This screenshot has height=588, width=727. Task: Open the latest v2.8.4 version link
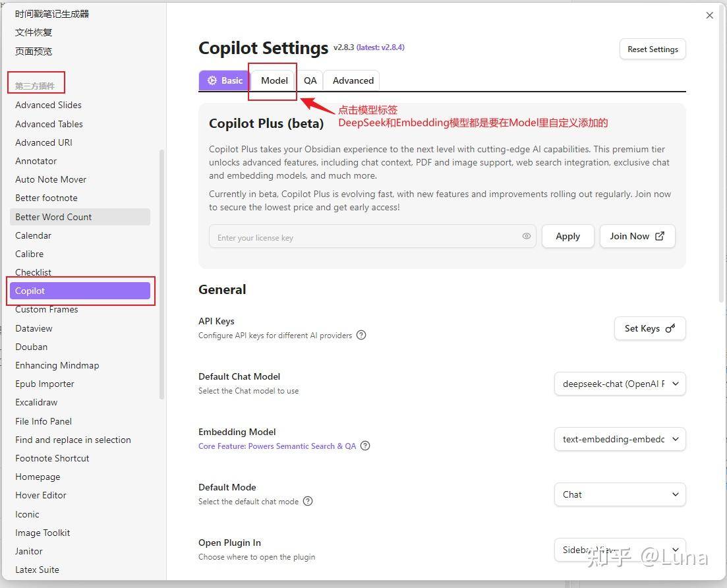coord(381,47)
